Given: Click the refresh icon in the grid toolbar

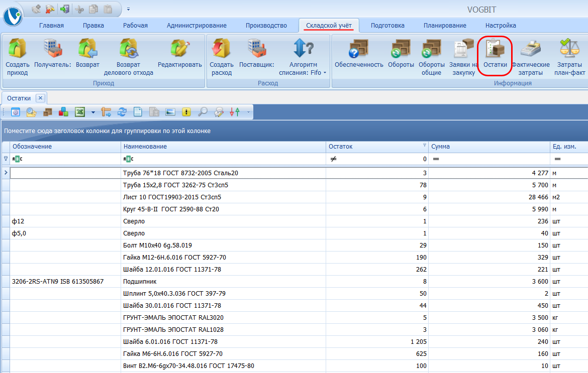Looking at the screenshot, I should pos(122,112).
